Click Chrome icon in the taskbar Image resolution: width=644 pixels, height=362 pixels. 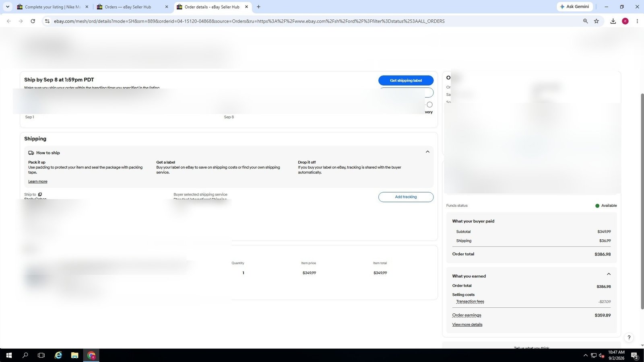(x=91, y=356)
